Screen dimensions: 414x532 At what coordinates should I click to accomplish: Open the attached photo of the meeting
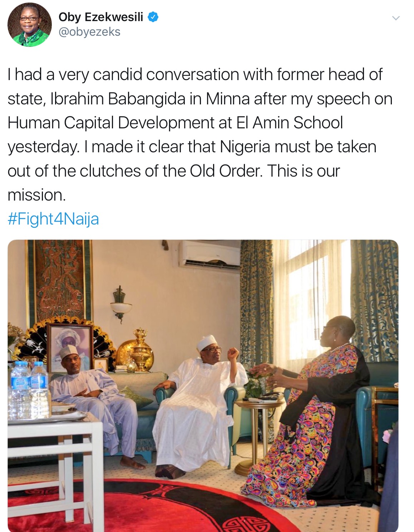pyautogui.click(x=203, y=386)
